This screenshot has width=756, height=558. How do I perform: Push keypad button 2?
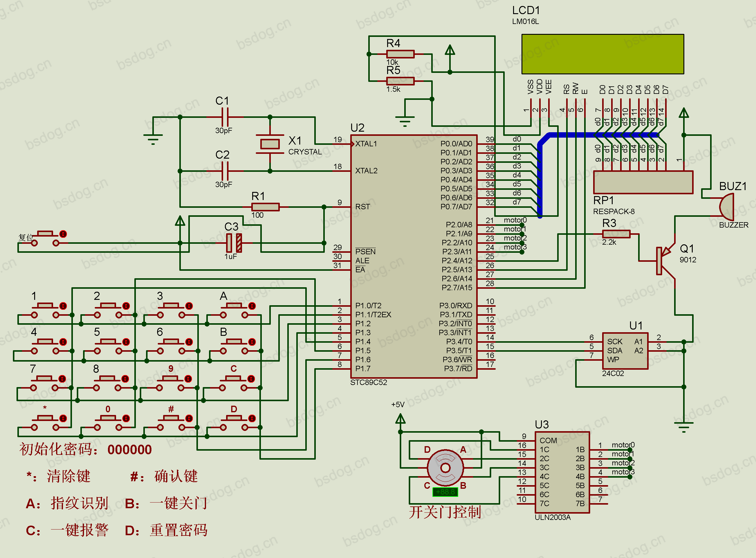click(108, 306)
